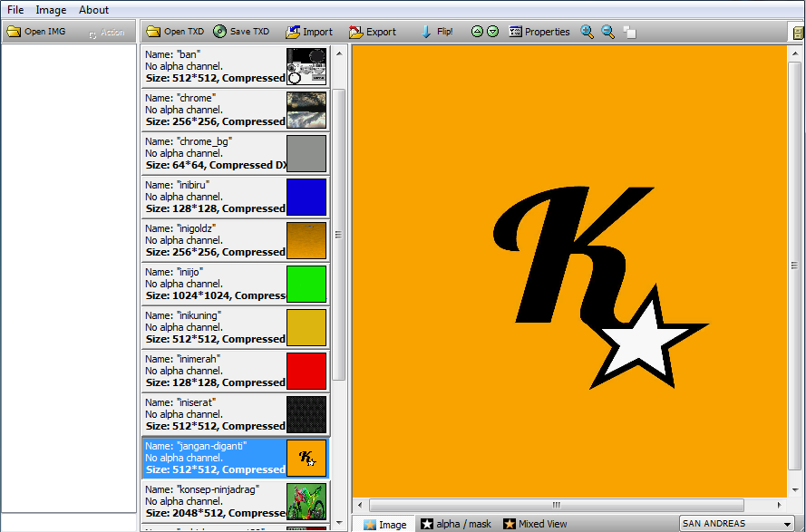Switch to the Mixed View tab
The image size is (806, 532).
(535, 524)
